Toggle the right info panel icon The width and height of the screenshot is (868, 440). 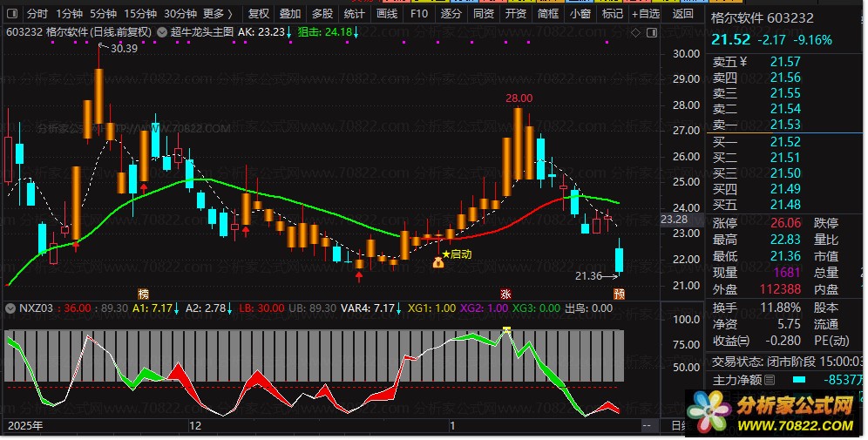point(652,32)
